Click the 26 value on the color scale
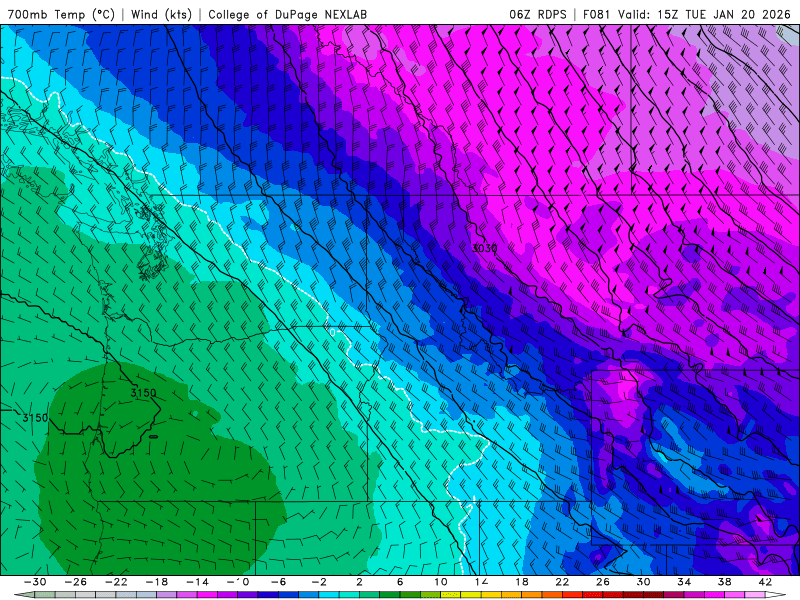Screen dimensions: 800x600 coord(603,582)
